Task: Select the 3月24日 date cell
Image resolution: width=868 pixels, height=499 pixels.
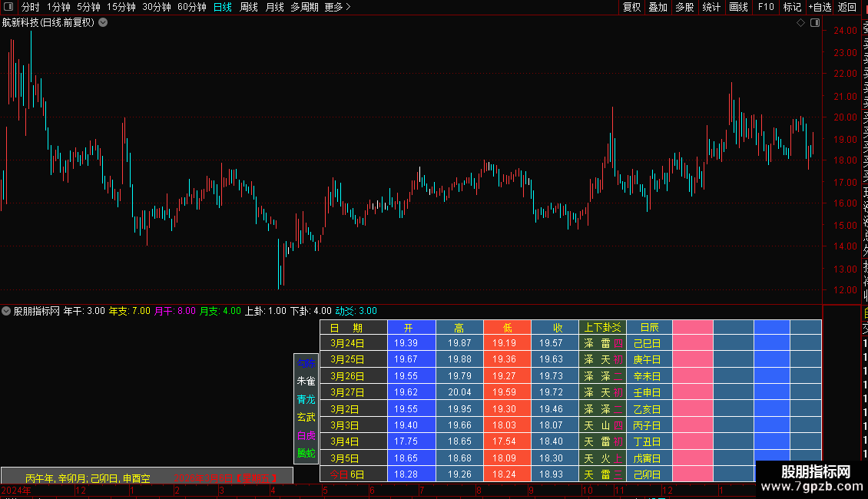Action: click(354, 343)
